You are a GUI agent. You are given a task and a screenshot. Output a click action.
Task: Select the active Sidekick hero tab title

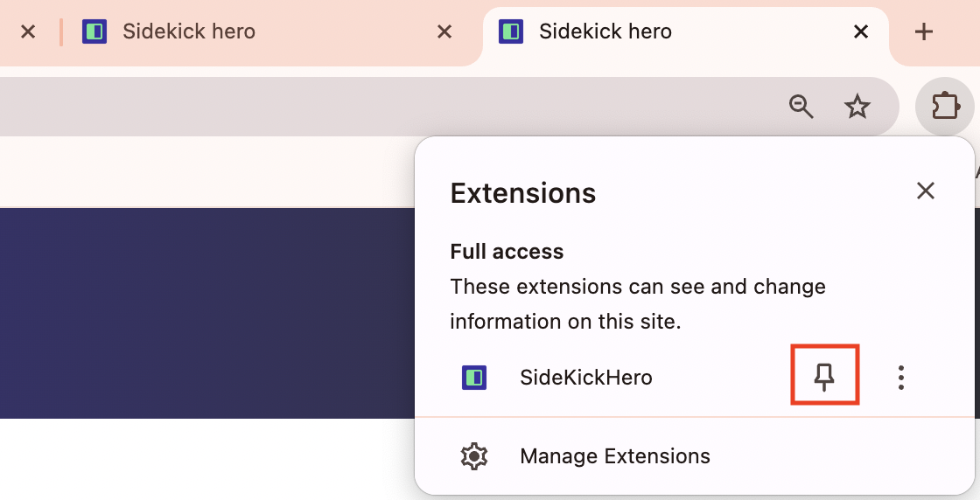click(605, 32)
